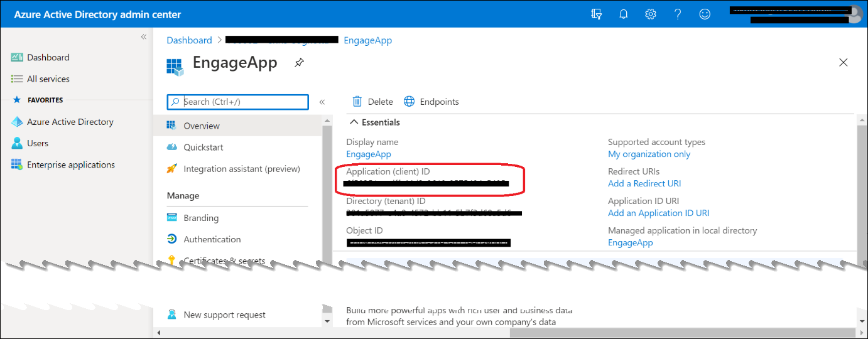Open the settings gear icon
The image size is (868, 339).
click(x=651, y=14)
